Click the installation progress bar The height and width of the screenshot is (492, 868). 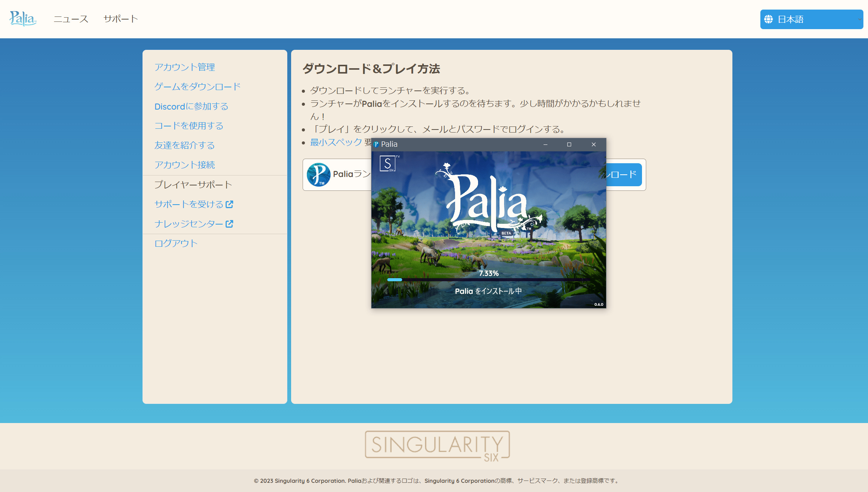click(488, 280)
